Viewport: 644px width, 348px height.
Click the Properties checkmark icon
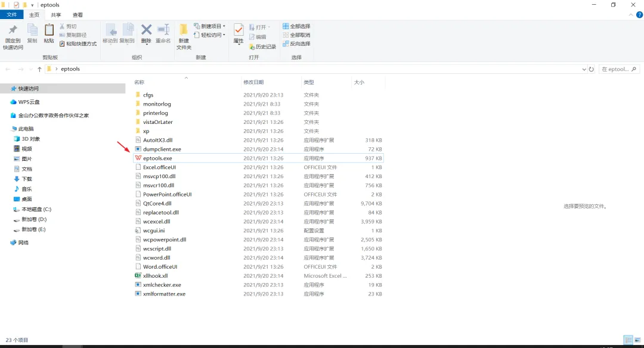coord(239,30)
